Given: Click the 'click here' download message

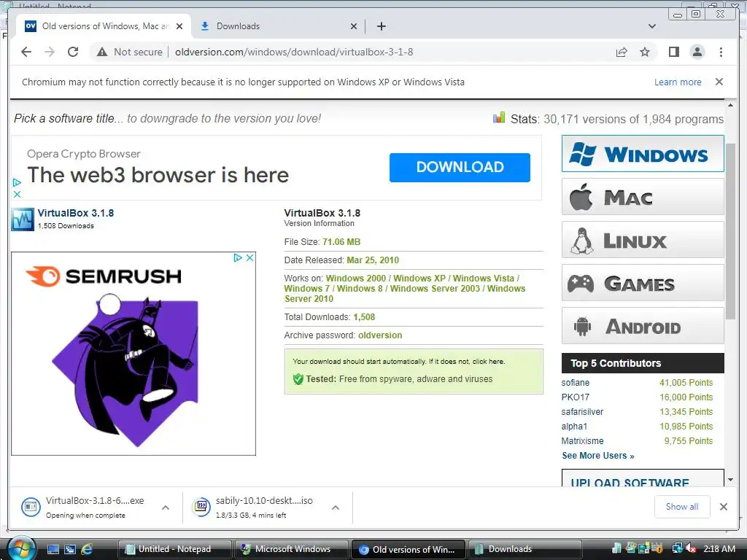Looking at the screenshot, I should click(x=488, y=362).
